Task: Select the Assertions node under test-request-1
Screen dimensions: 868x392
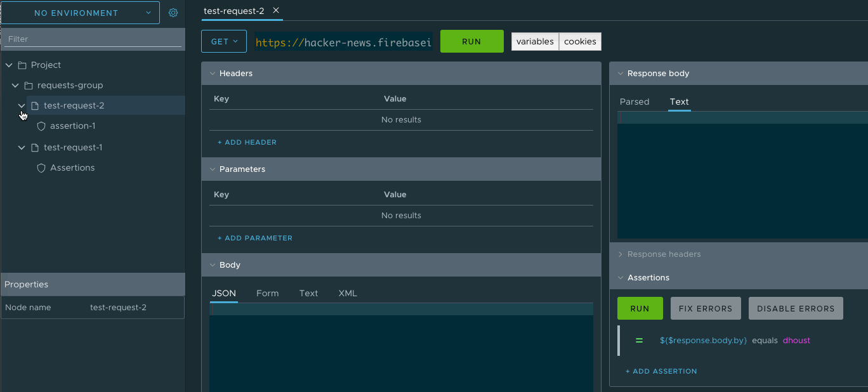Action: 72,168
